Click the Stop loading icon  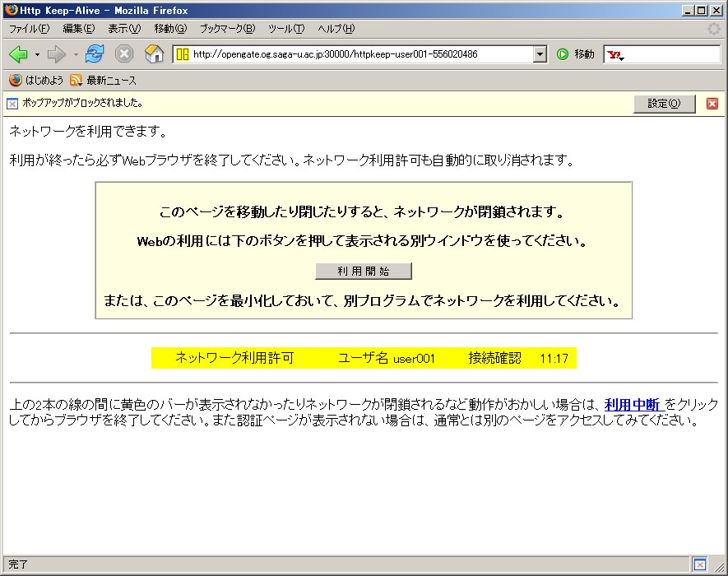point(124,54)
